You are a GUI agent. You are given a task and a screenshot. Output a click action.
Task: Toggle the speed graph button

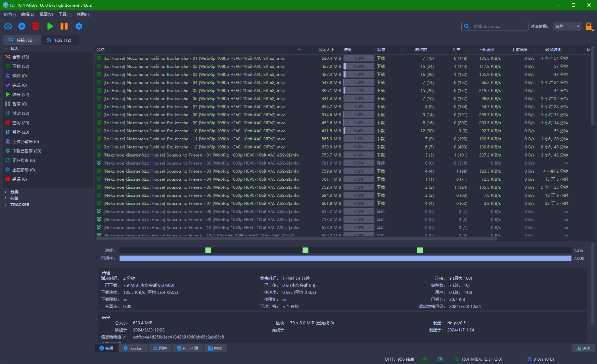click(583, 348)
